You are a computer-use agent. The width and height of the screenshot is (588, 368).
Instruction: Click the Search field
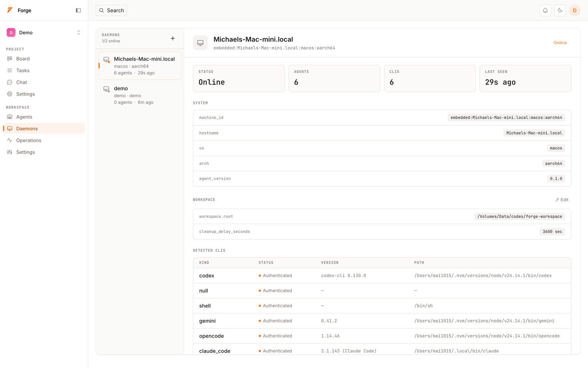[x=111, y=10]
